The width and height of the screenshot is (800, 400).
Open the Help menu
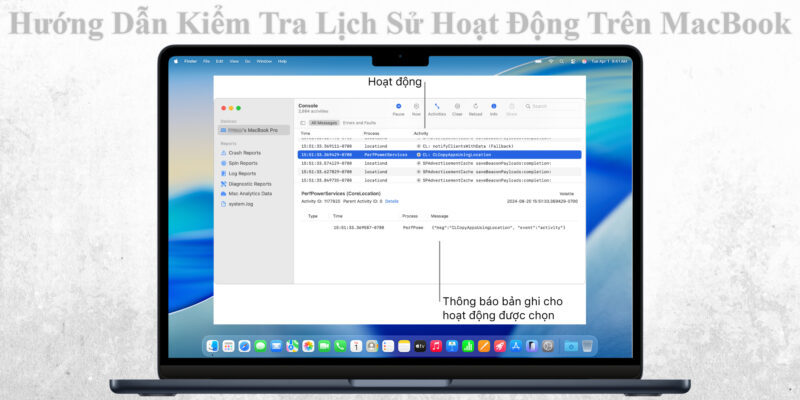pyautogui.click(x=282, y=61)
